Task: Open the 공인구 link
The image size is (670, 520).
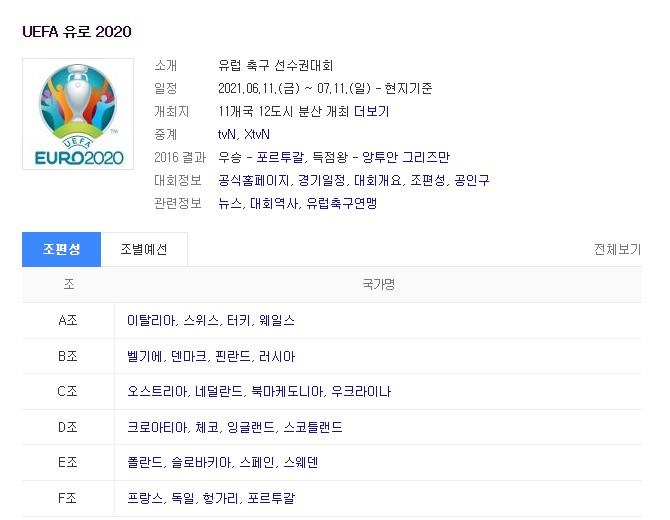Action: (472, 180)
